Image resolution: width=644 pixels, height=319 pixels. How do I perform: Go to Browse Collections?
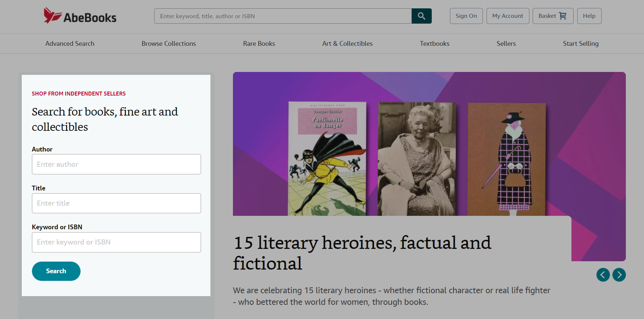(x=169, y=44)
